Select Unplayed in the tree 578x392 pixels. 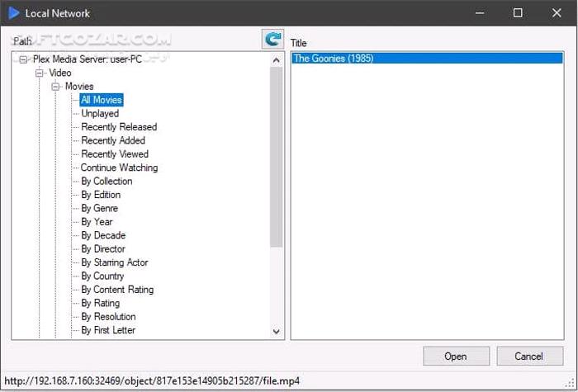[100, 114]
